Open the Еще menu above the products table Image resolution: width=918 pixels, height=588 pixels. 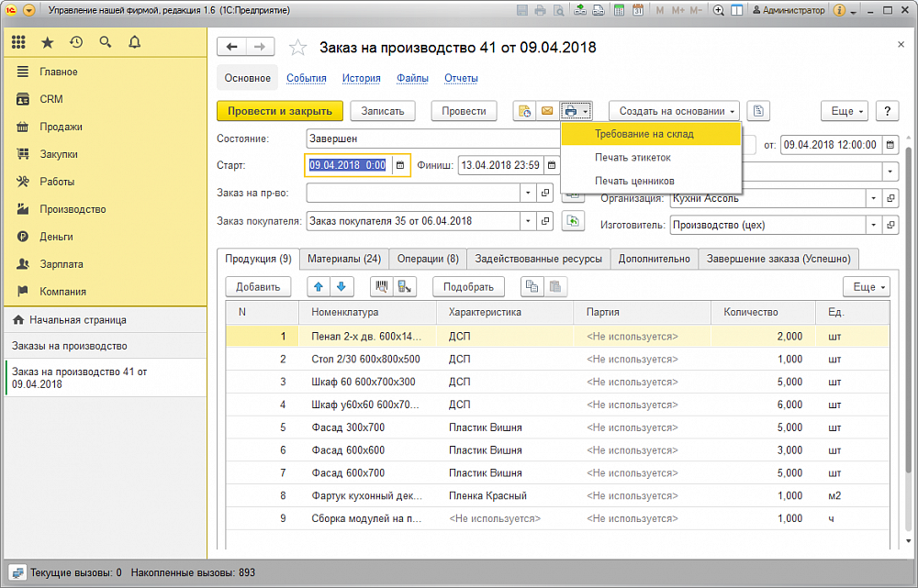[x=867, y=287]
